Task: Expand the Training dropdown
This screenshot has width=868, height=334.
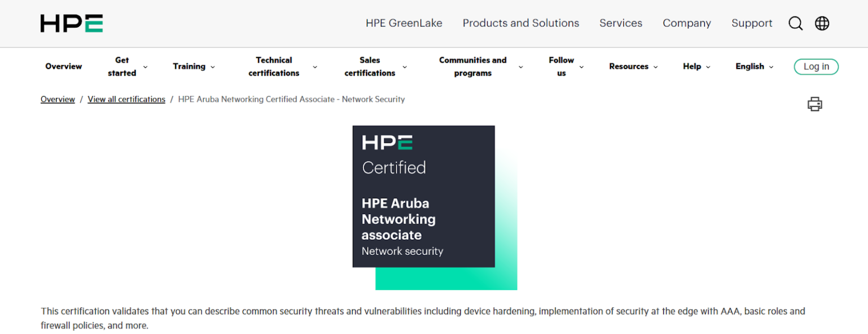Action: tap(194, 67)
